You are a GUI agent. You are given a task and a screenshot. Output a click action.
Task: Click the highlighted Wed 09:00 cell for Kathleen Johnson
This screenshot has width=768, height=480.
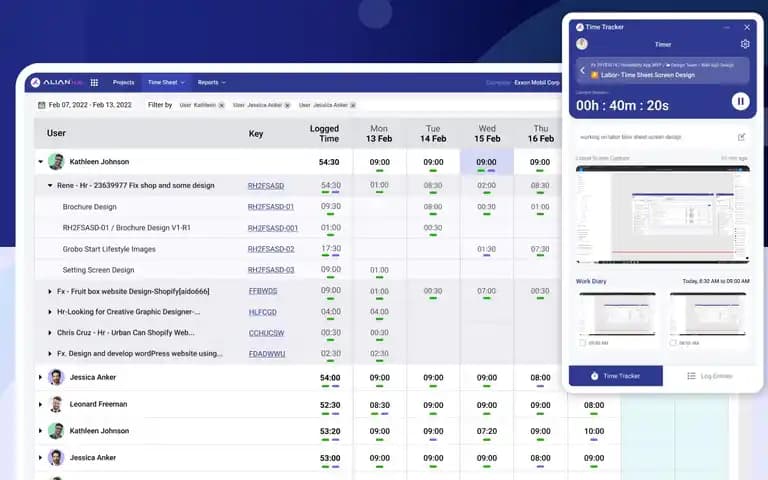coord(486,162)
